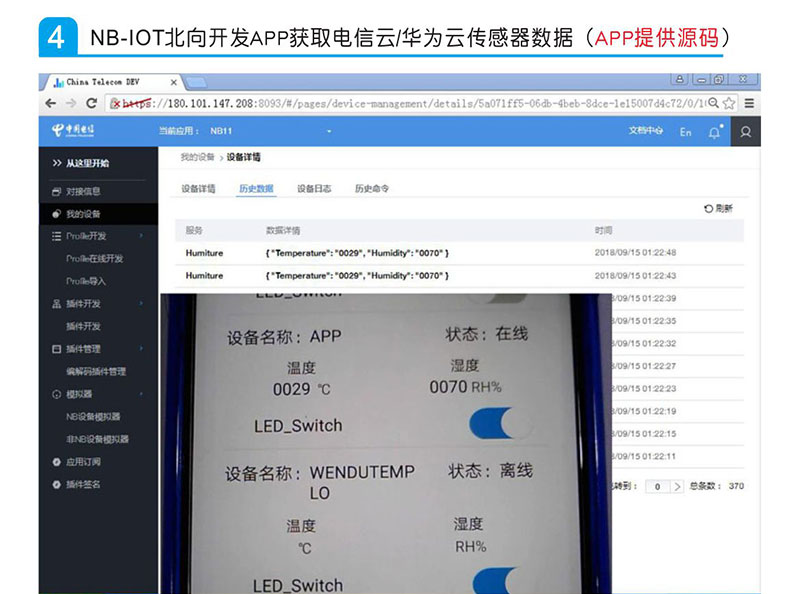Open Profile在线开发 sidebar item
This screenshot has width=800, height=594.
[x=95, y=259]
